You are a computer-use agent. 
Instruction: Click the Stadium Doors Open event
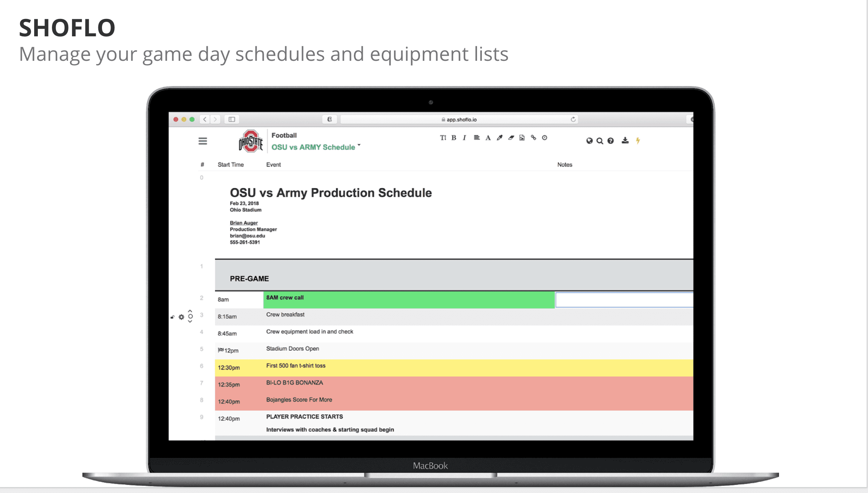point(293,348)
